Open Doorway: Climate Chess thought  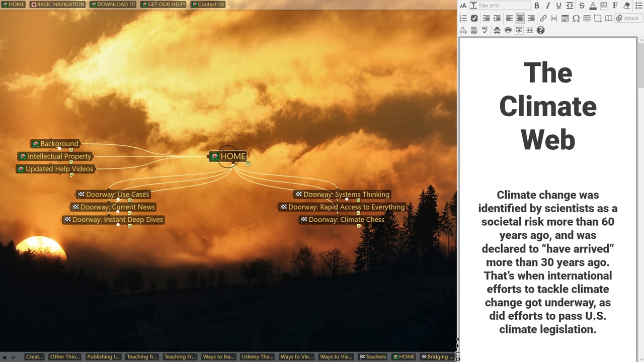[342, 220]
